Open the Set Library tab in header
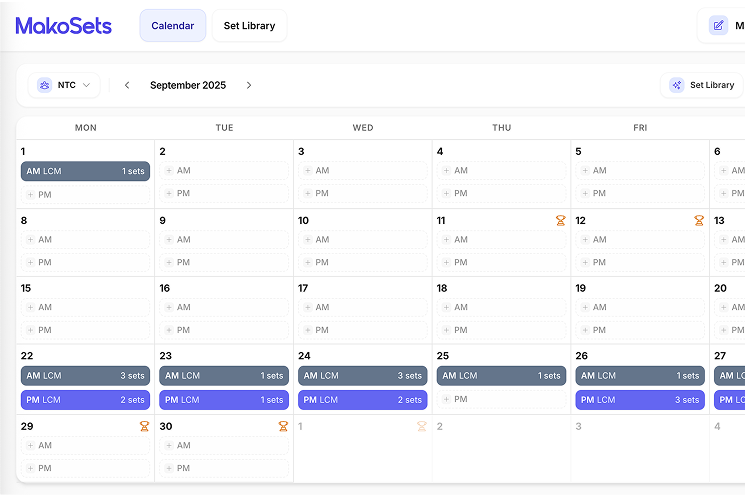Screen dimensions: 745x495 click(249, 26)
